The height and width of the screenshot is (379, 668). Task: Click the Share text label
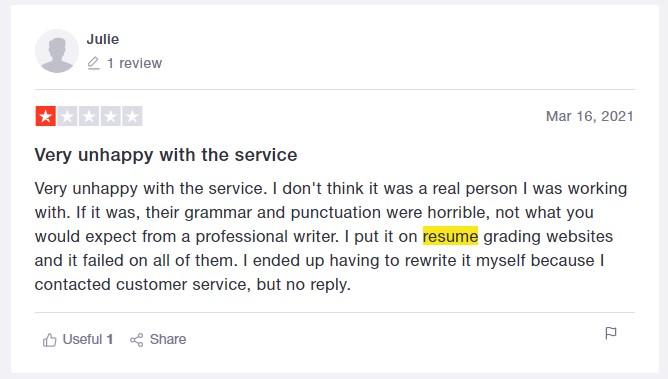tap(168, 339)
